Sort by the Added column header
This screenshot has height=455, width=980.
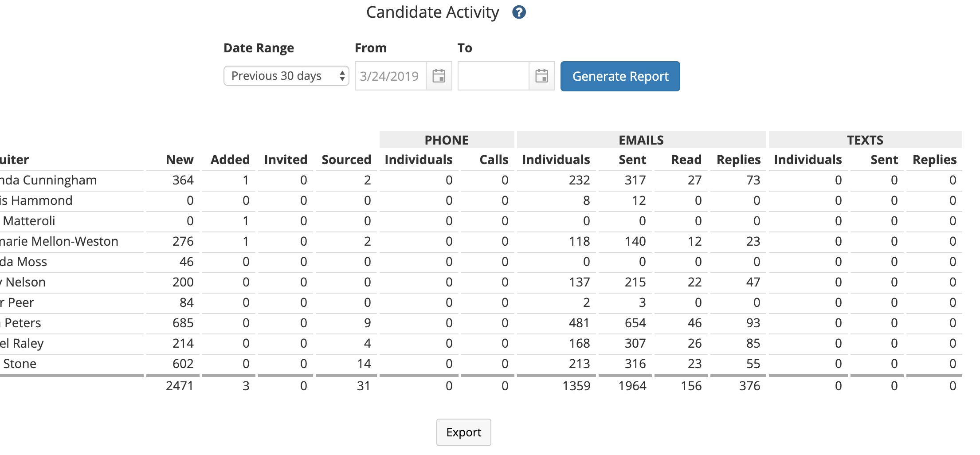point(230,160)
